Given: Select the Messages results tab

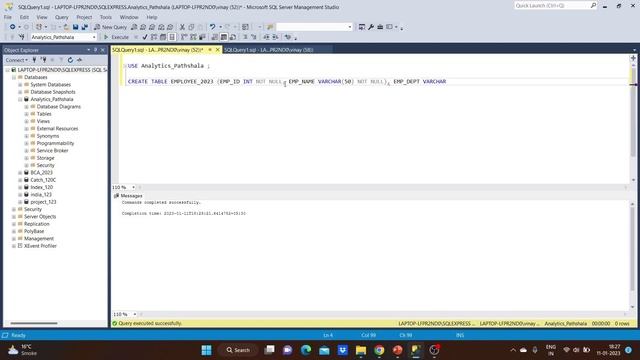Looking at the screenshot, I should [x=128, y=196].
